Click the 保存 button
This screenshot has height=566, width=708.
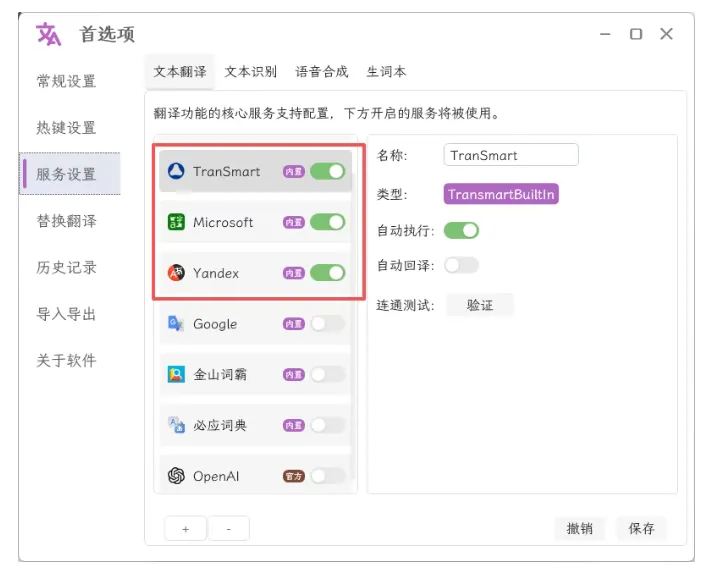coord(641,528)
